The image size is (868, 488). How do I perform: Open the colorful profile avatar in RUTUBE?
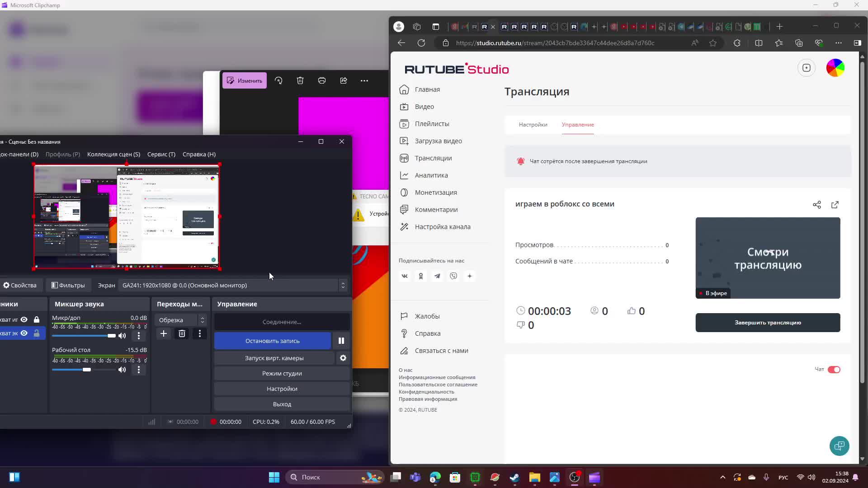835,68
